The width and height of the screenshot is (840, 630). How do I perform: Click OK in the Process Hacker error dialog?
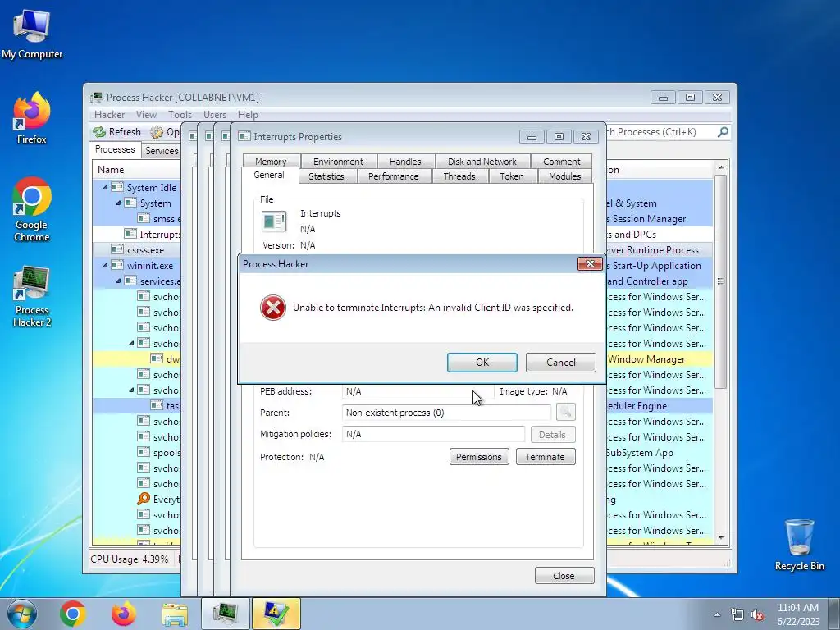tap(482, 362)
